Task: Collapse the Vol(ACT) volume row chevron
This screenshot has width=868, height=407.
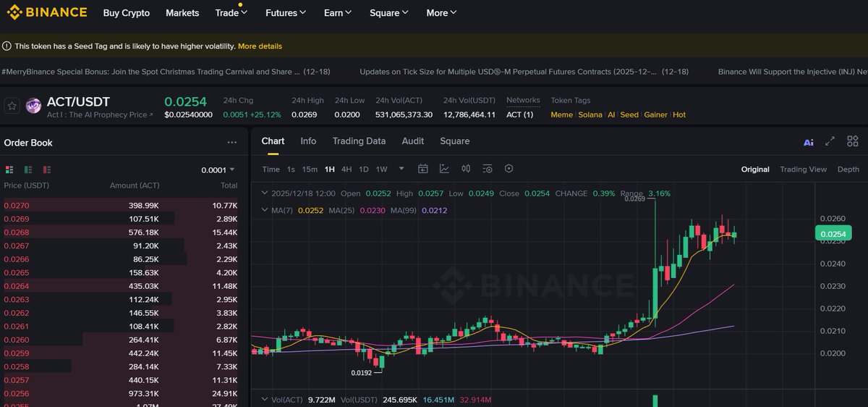Action: tap(264, 400)
